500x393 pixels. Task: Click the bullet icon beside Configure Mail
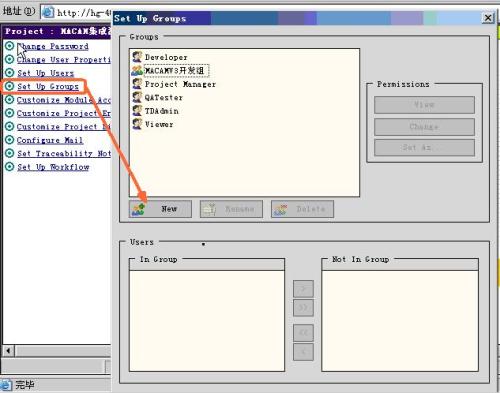point(10,140)
